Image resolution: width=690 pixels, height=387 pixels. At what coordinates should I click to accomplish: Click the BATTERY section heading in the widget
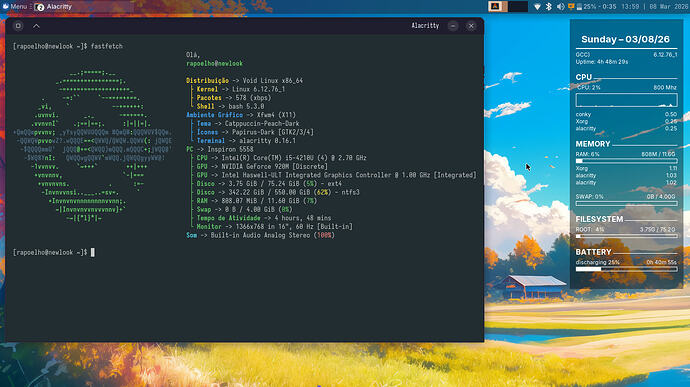pyautogui.click(x=594, y=252)
